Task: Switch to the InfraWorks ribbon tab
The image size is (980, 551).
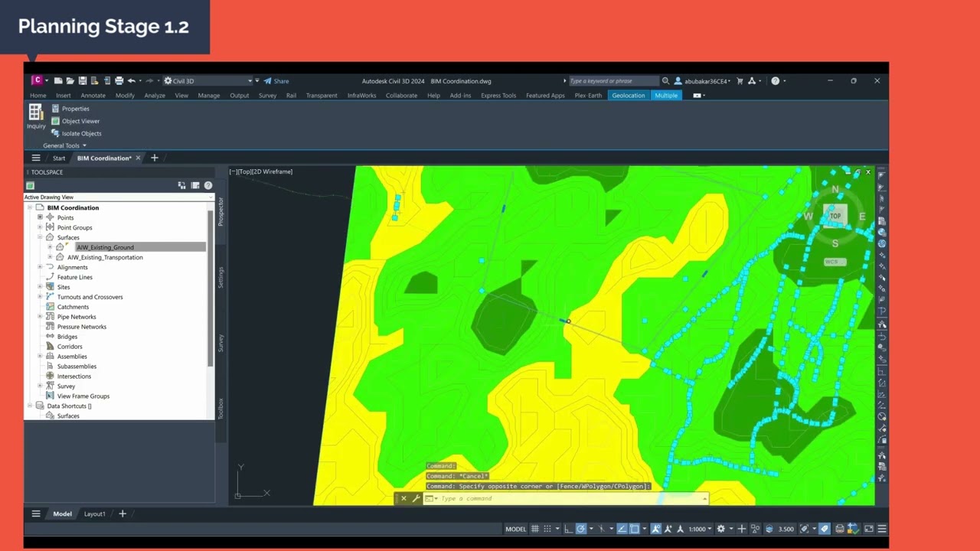Action: [361, 96]
